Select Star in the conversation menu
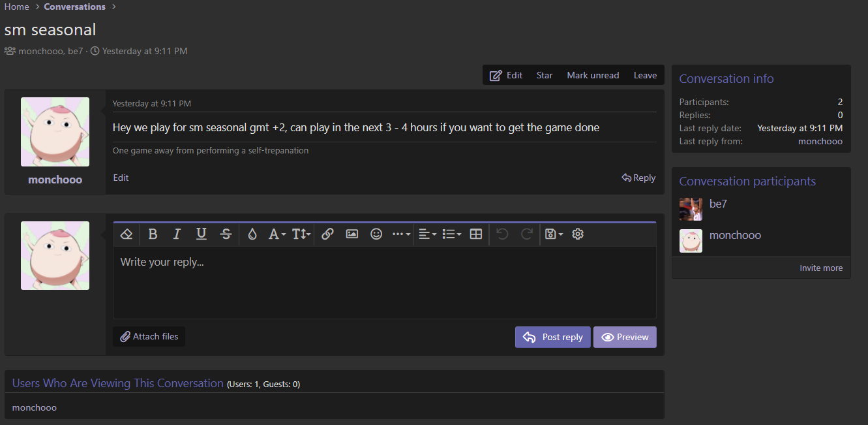The width and height of the screenshot is (868, 425). click(545, 75)
